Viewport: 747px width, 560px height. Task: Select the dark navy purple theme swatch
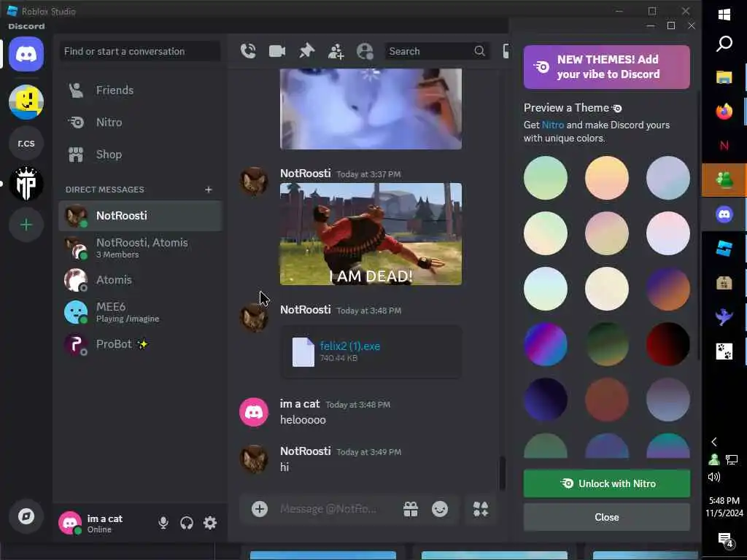point(546,400)
